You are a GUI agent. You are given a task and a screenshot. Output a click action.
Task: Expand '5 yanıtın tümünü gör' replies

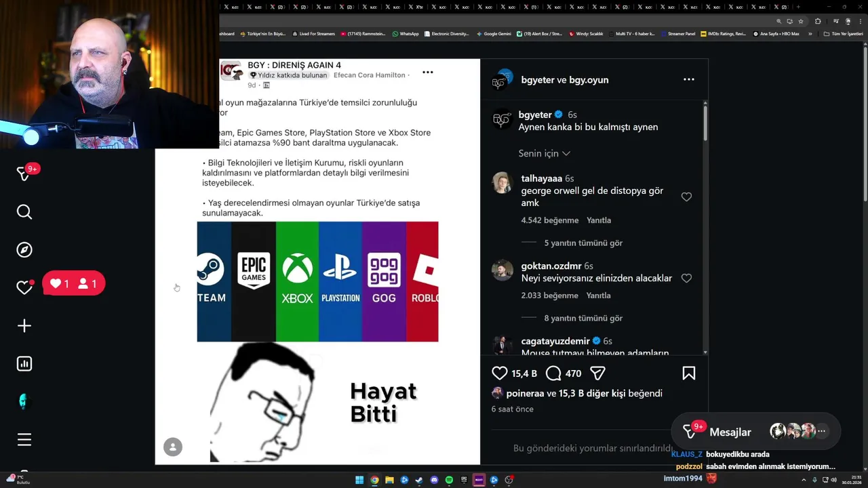pos(583,243)
